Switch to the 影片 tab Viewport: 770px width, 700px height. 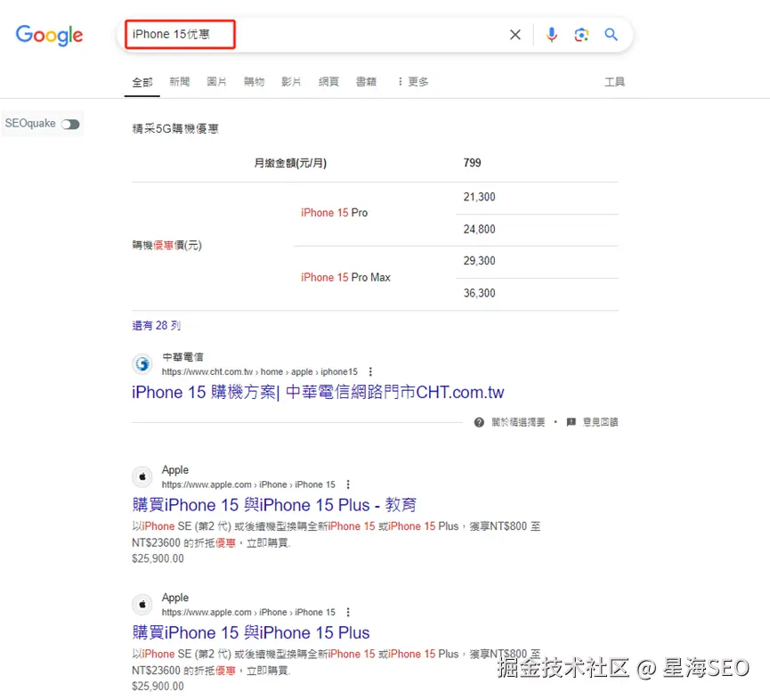click(291, 82)
